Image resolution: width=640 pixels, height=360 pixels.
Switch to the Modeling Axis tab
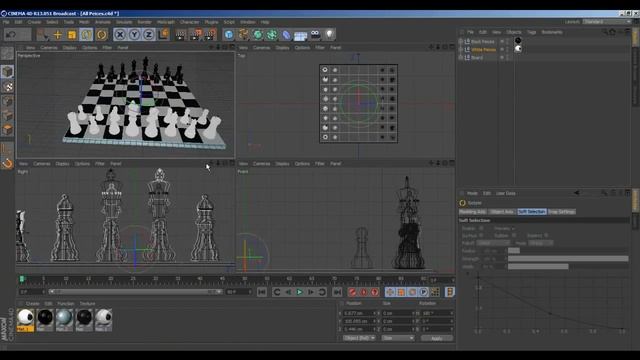coord(473,212)
